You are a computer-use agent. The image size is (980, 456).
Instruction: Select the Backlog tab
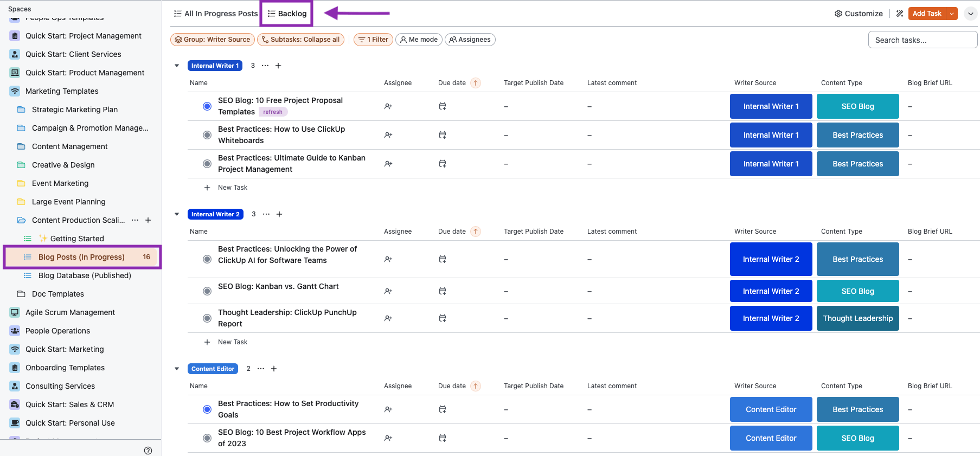pos(287,14)
